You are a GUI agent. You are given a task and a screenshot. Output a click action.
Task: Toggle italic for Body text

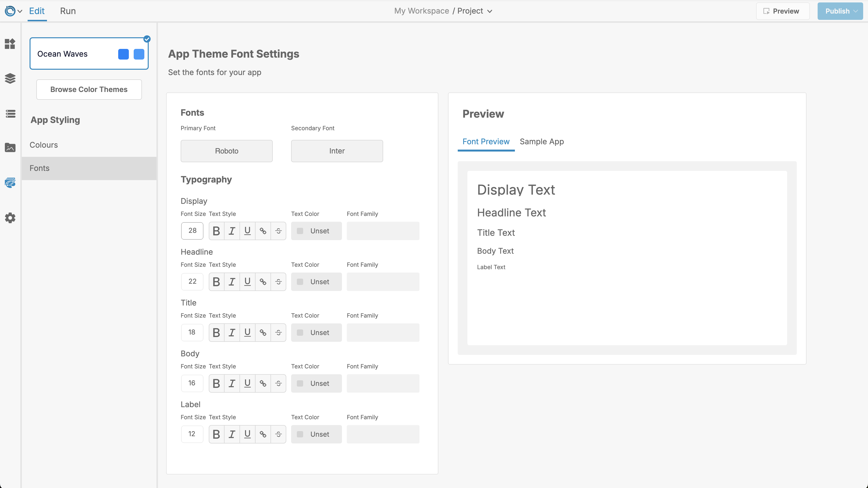[232, 384]
